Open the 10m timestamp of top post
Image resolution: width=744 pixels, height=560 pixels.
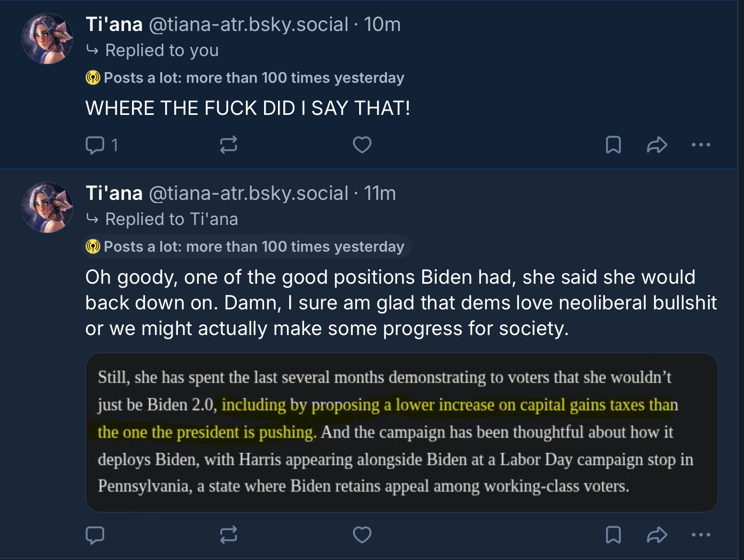click(382, 25)
